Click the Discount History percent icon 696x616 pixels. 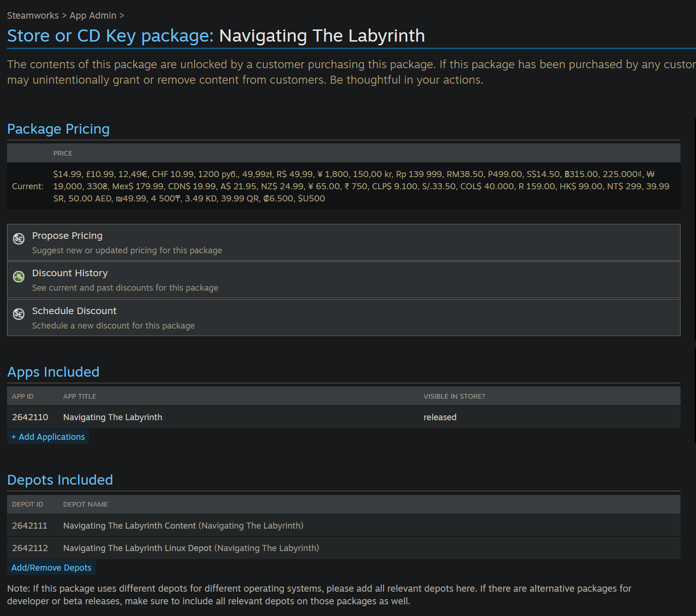tap(19, 277)
